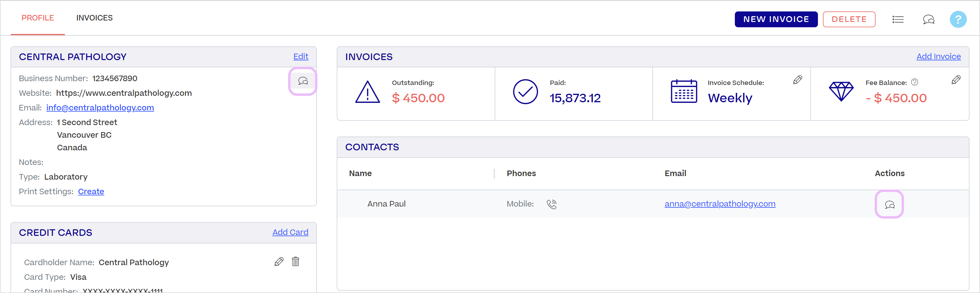
Task: Open the help question mark icon
Action: point(958,19)
